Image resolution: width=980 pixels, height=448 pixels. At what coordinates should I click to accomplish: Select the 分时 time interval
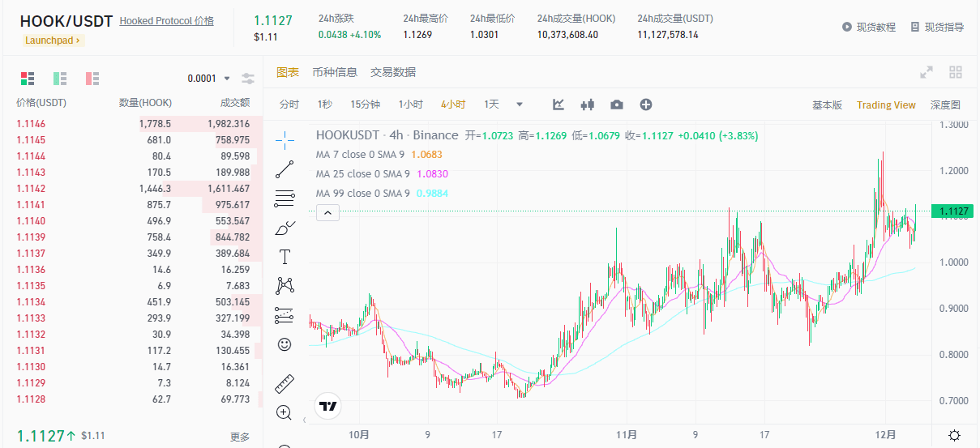point(289,105)
